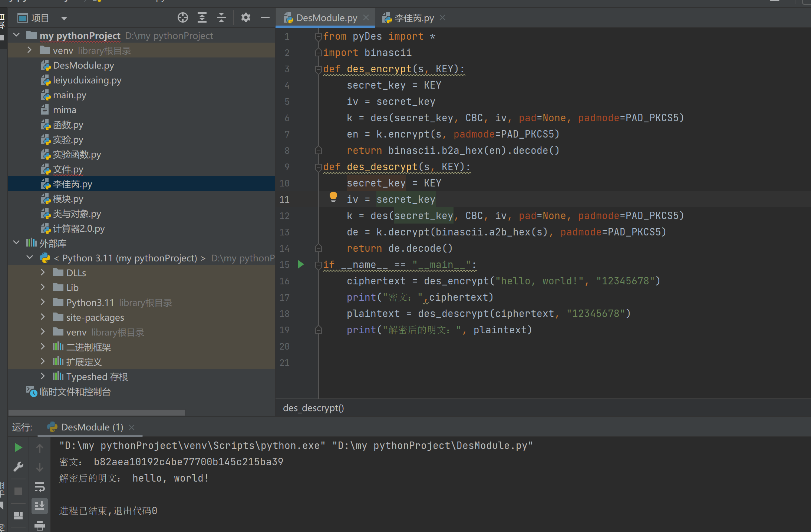The image size is (811, 532).
Task: Expand the venv library root folder
Action: [x=30, y=50]
